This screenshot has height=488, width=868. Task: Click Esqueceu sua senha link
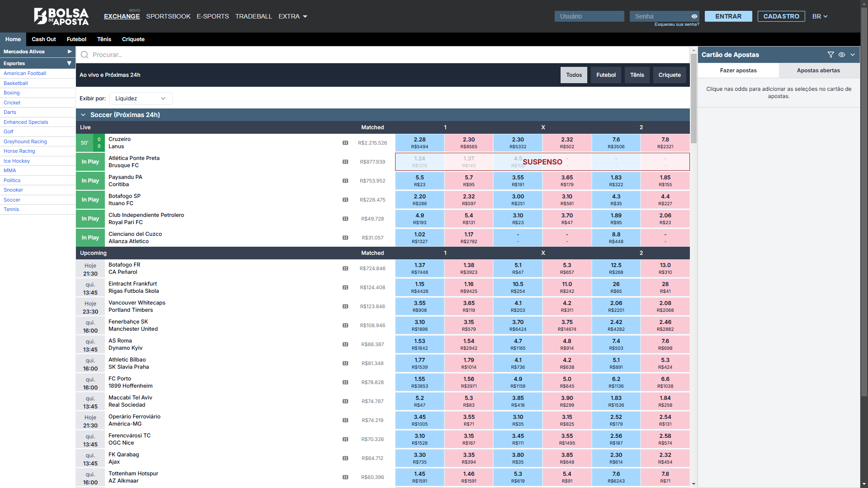click(677, 24)
